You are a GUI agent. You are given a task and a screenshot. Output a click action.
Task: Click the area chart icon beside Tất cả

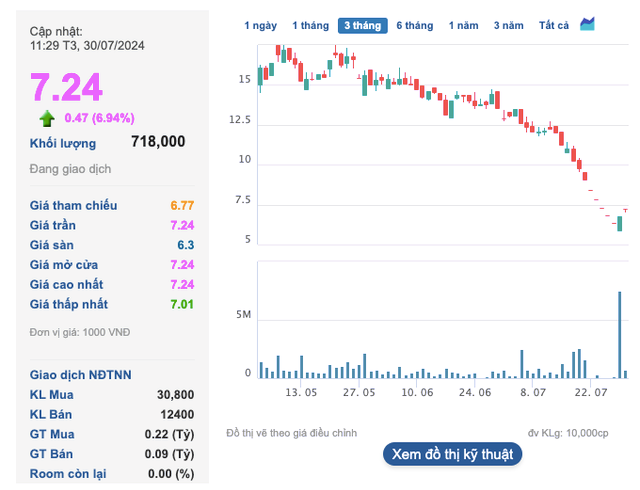coord(588,24)
